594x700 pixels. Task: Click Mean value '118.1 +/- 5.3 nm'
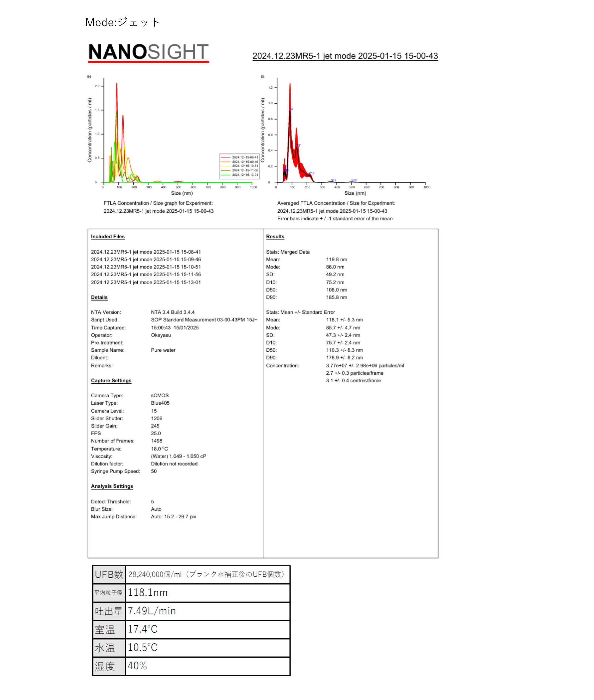coord(344,320)
